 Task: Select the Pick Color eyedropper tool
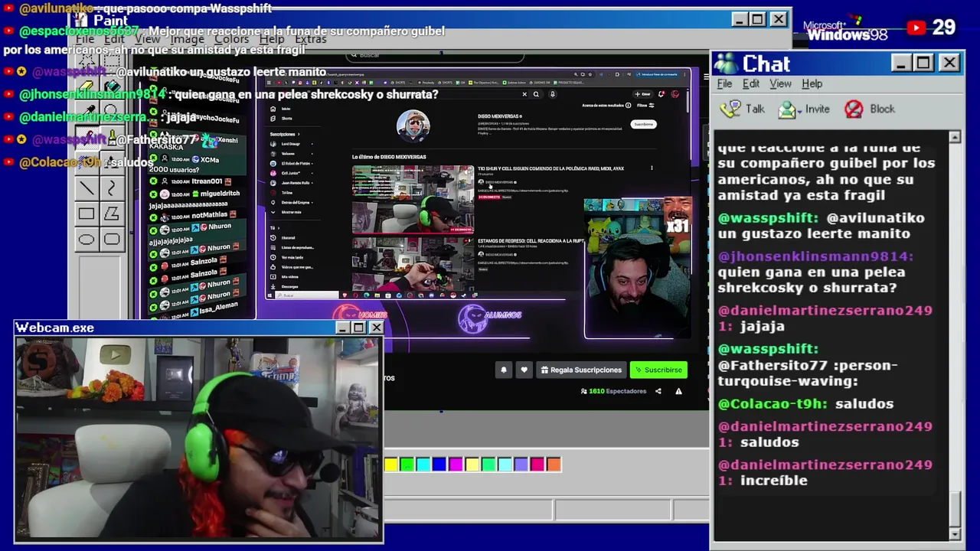(87, 112)
